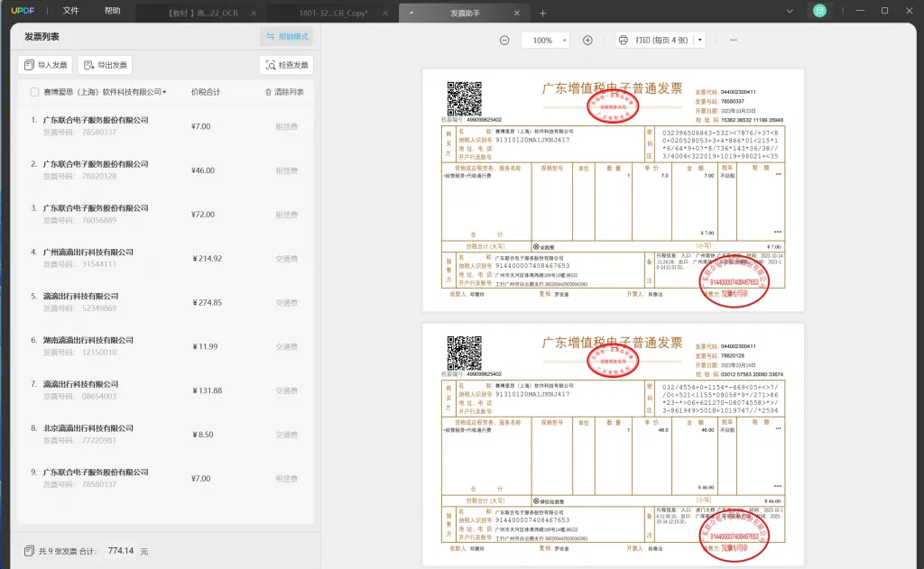Viewport: 924px width, 569px height.
Task: Select the 发票助手 tab
Action: tap(465, 13)
